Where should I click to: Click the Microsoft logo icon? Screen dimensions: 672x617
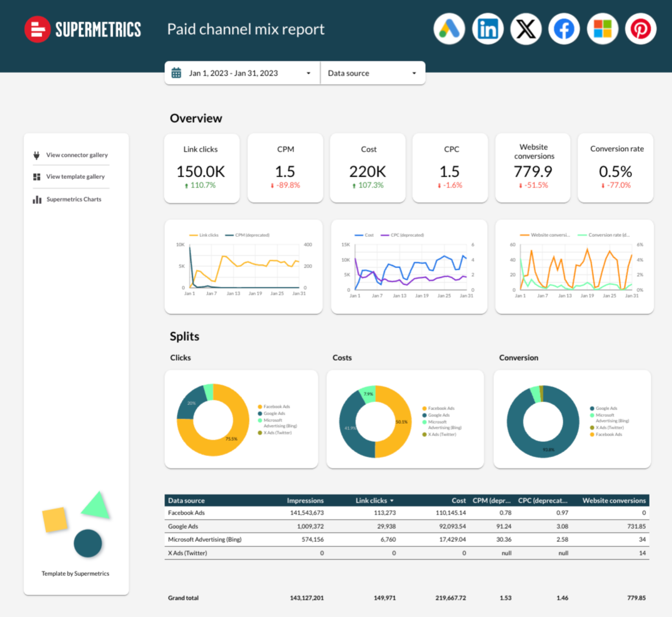pos(602,29)
